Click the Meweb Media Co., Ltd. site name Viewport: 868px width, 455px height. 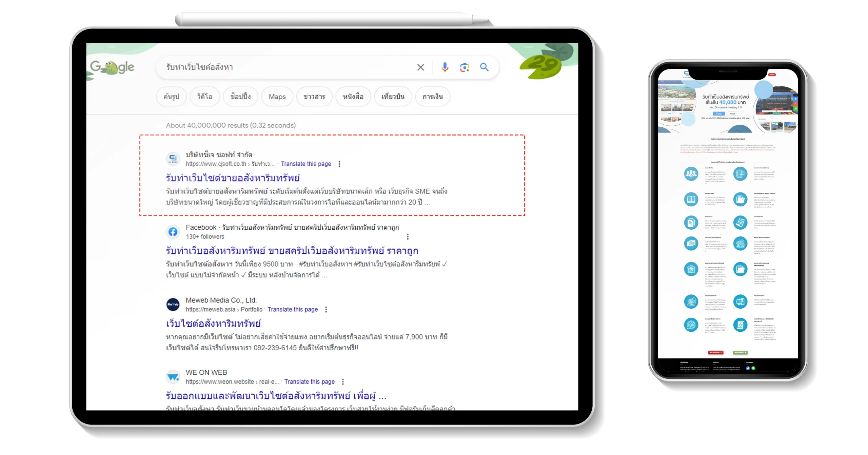tap(221, 300)
